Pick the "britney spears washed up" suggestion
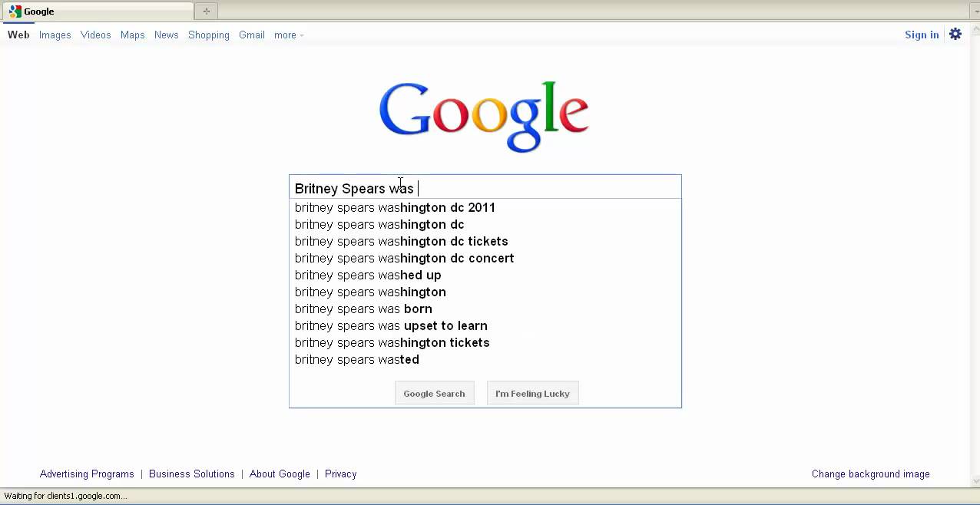 tap(368, 275)
